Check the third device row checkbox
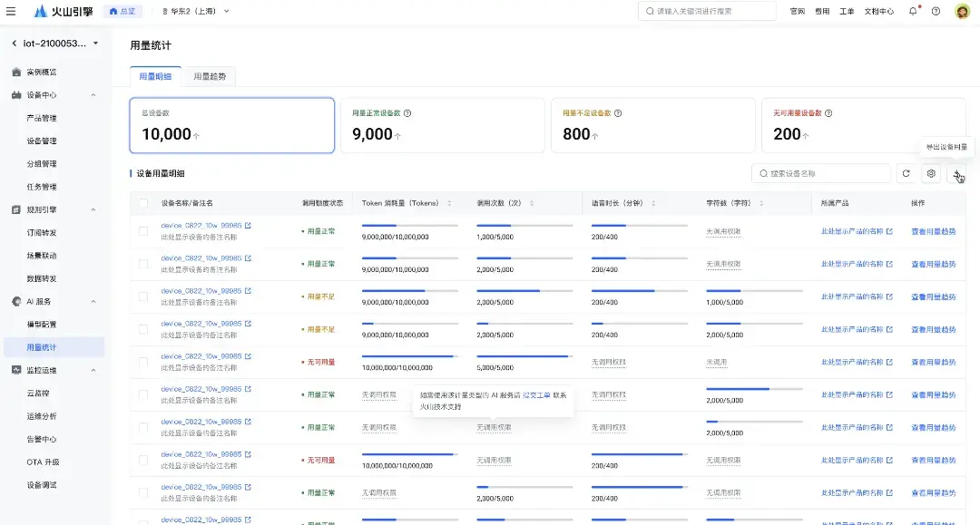This screenshot has width=980, height=525. 143,297
